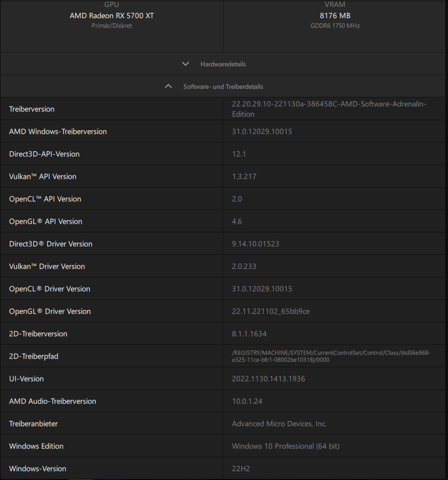448x480 pixels.
Task: Select the 2.0.233 Vulkan driver value
Action: (244, 266)
